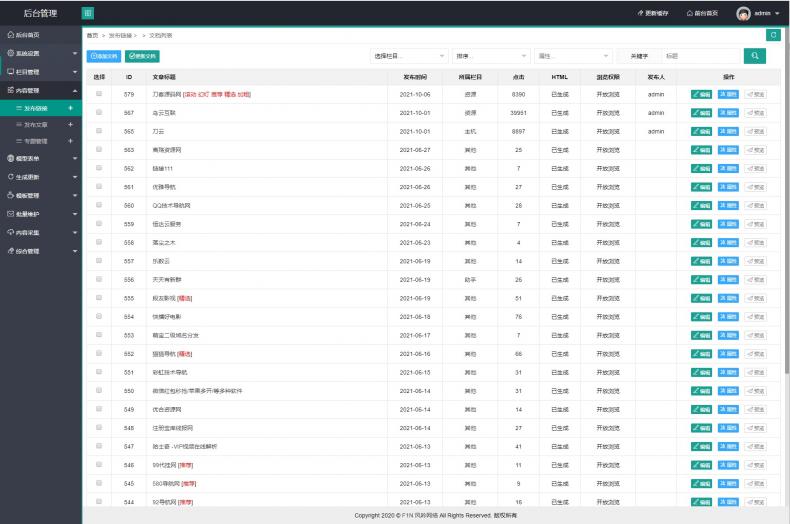Image resolution: width=790 pixels, height=524 pixels.
Task: Open the 批量维护 sidebar menu
Action: point(41,214)
